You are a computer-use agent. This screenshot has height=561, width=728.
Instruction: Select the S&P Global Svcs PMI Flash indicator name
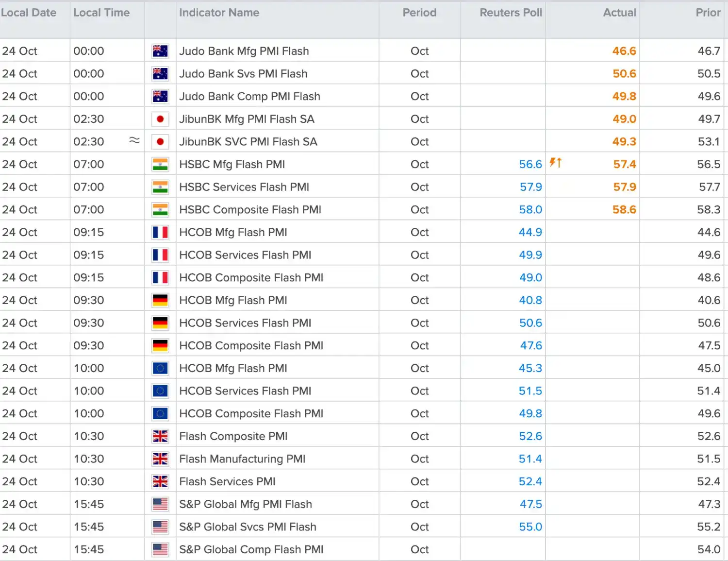(248, 527)
